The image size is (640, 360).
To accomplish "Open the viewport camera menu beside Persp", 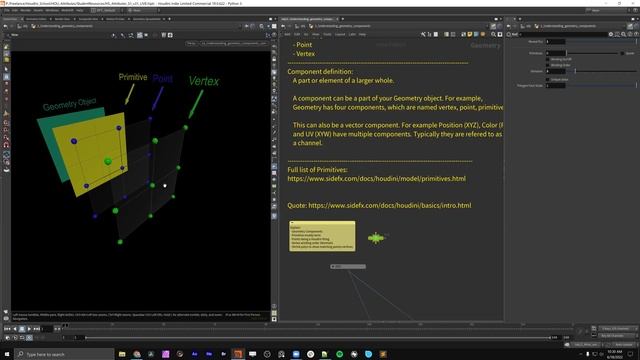I will click(233, 43).
